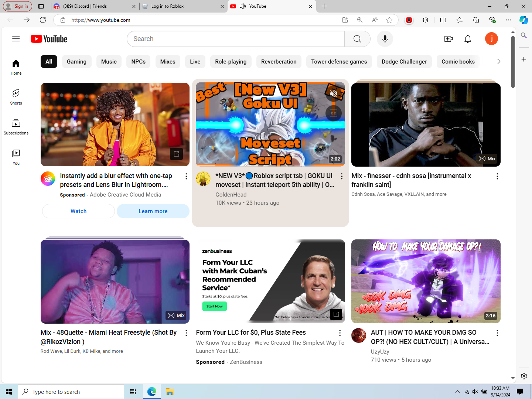Screen dimensions: 532x399
Task: Open Copilot sidebar icon
Action: pos(524,20)
